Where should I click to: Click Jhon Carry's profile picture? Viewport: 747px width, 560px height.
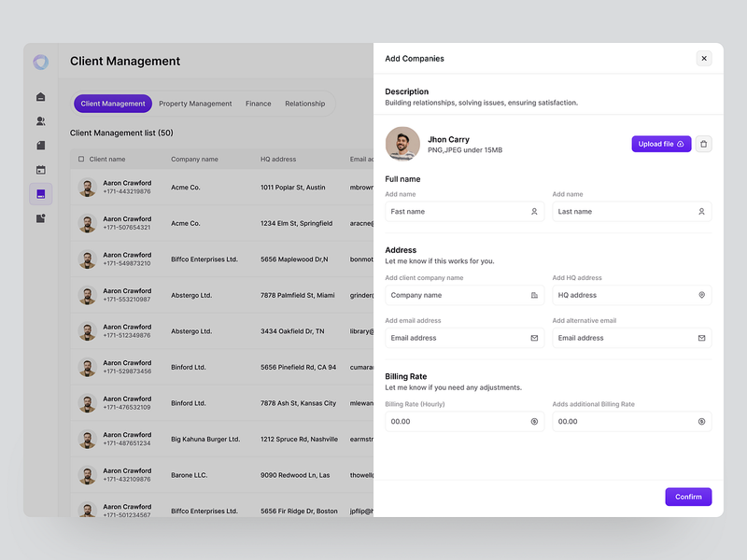402,144
